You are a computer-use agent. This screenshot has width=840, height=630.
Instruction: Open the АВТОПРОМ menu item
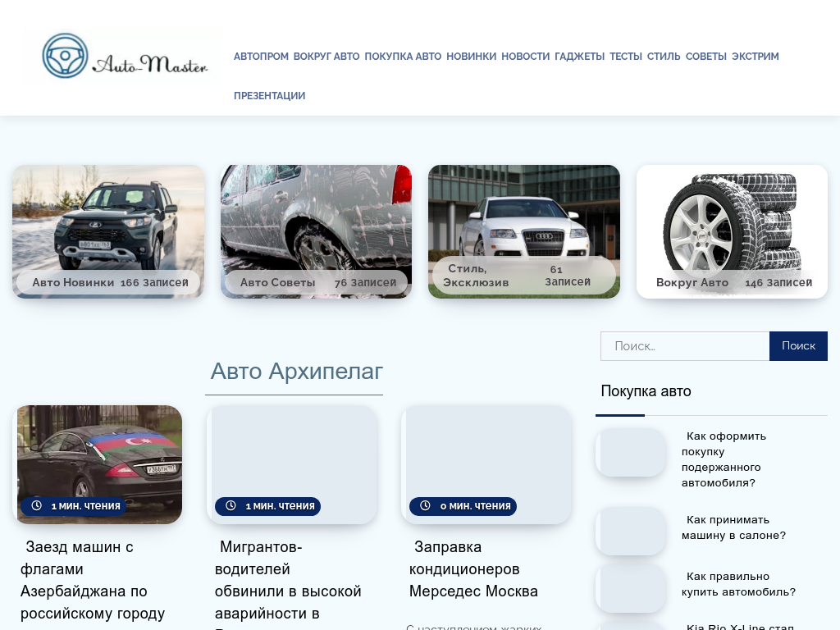coord(261,57)
